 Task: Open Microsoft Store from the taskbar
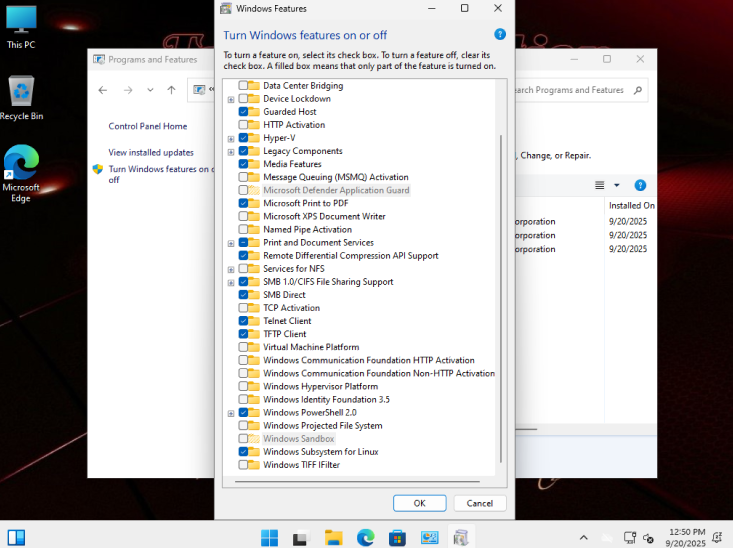[397, 538]
